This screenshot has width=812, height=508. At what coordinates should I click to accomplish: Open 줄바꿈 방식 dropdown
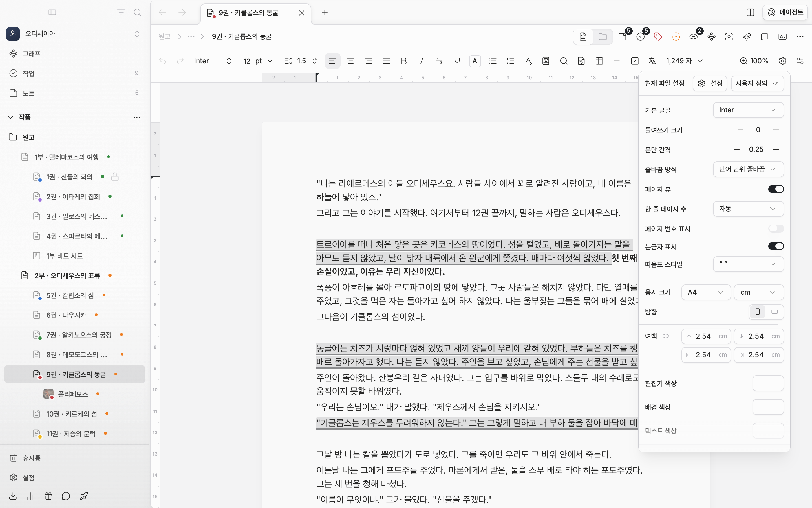(748, 169)
